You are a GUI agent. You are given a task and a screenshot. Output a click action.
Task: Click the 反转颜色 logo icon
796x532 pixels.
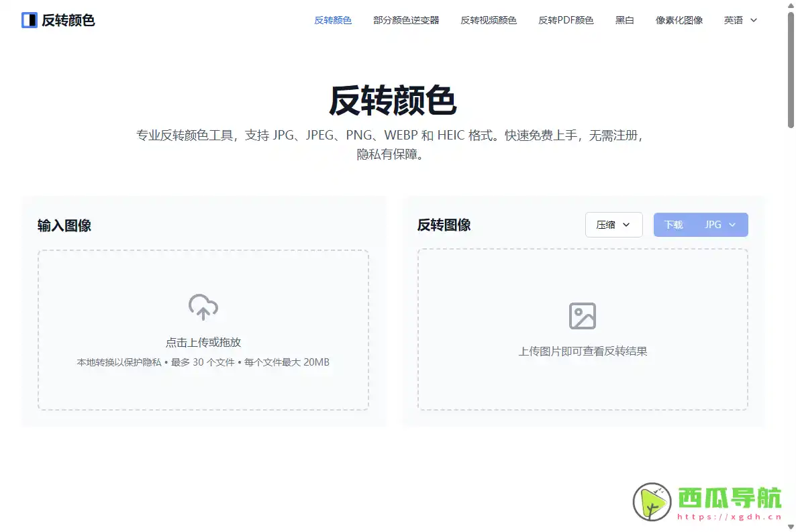coord(30,20)
